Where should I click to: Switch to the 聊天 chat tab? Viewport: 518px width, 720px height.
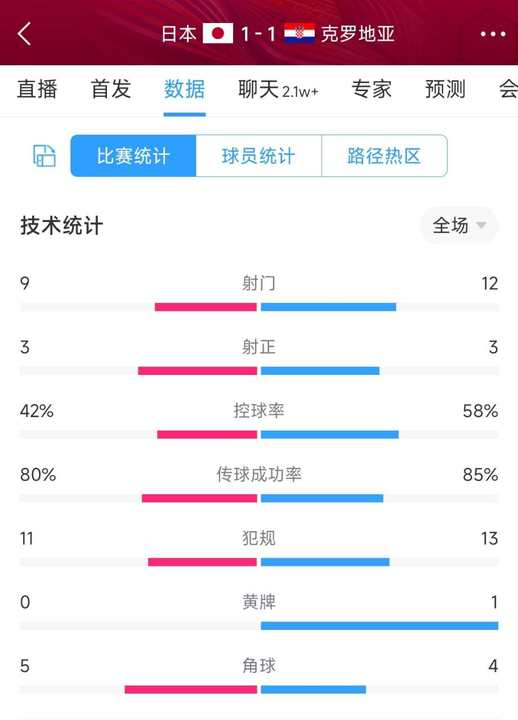(x=278, y=89)
